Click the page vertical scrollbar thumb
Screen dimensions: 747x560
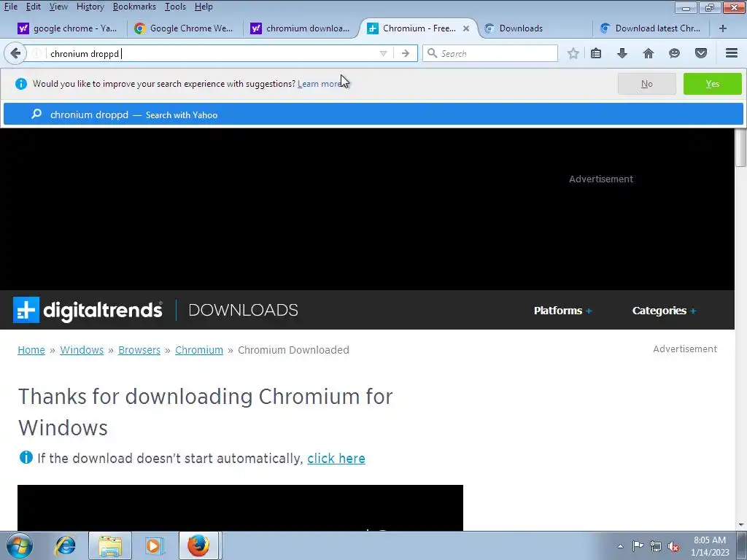point(741,147)
